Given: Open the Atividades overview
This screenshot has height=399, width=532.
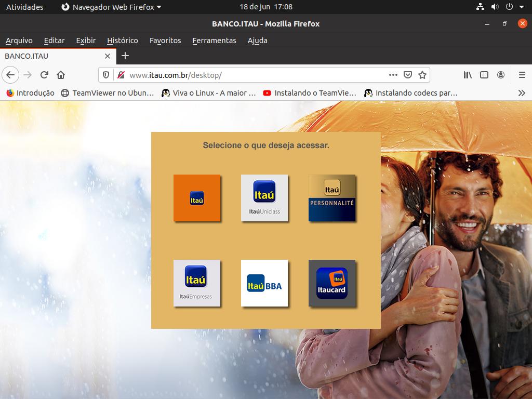Looking at the screenshot, I should pos(25,7).
